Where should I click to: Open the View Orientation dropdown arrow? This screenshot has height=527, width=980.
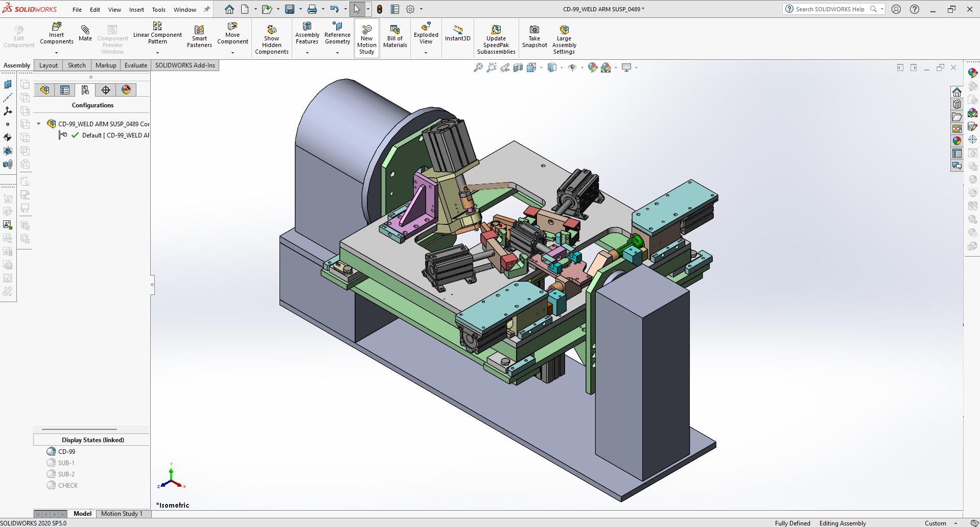(541, 67)
